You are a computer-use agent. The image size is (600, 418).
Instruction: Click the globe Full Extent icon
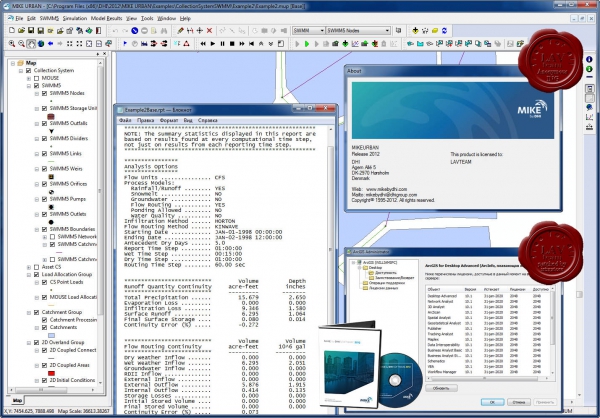[41, 44]
